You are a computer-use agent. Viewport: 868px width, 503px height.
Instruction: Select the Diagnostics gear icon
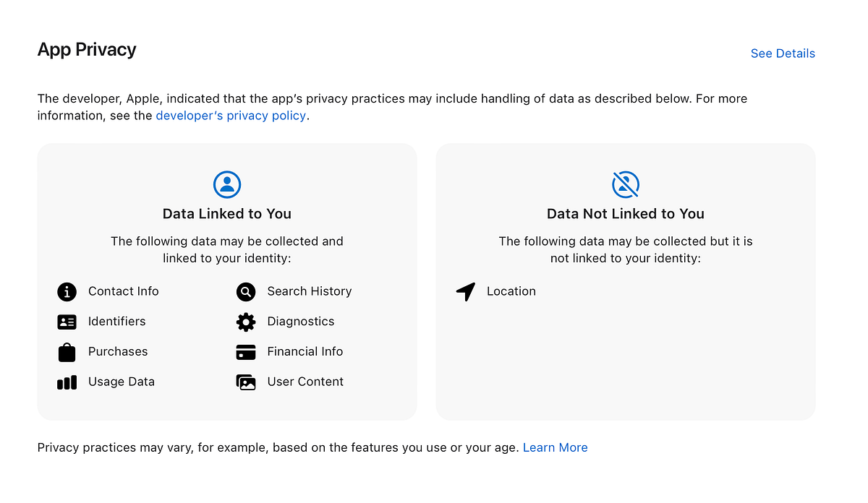tap(246, 322)
